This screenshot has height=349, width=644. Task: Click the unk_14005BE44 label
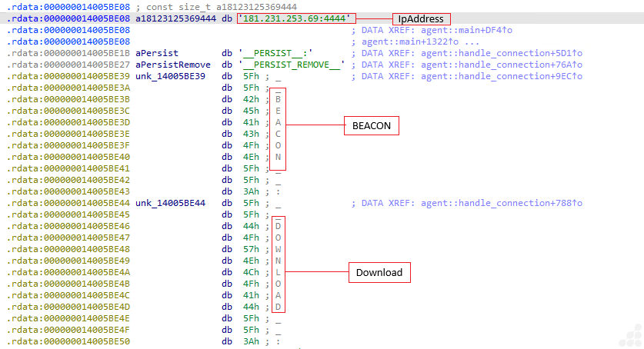(x=171, y=203)
